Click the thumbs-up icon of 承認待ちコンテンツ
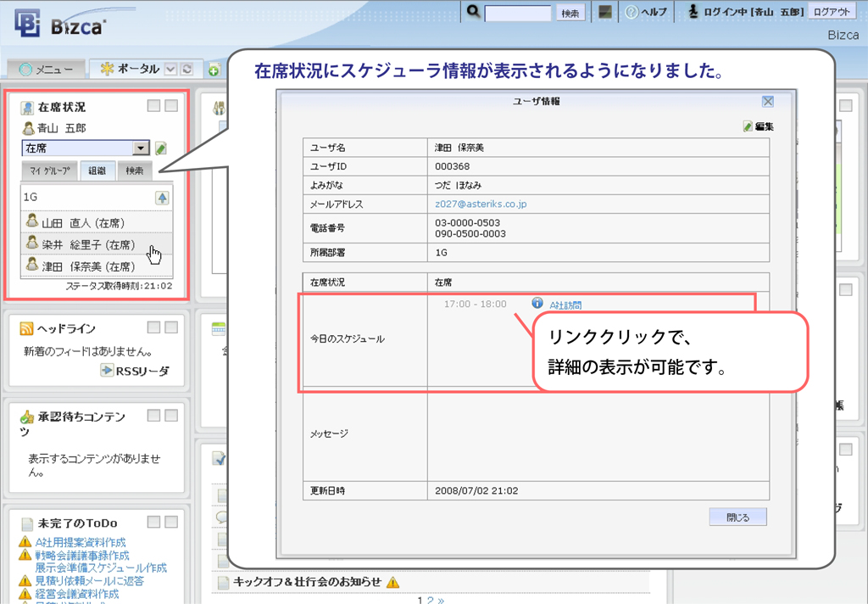Viewport: 868px width, 604px height. (x=27, y=417)
